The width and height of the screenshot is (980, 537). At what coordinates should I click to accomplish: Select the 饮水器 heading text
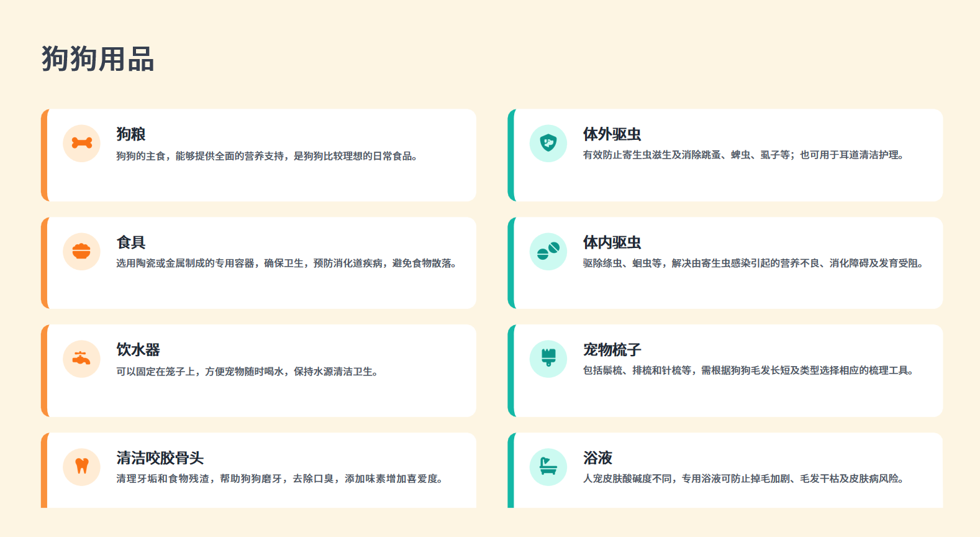click(138, 350)
